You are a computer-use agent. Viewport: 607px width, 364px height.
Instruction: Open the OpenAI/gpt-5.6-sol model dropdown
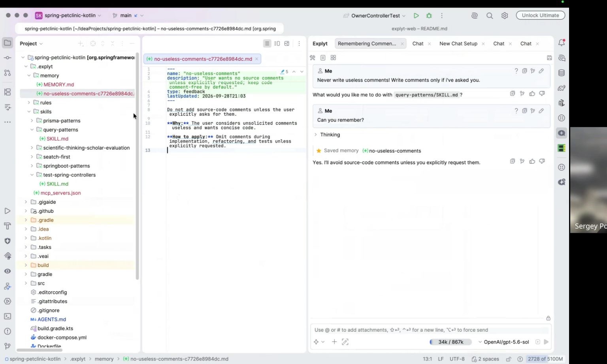click(x=503, y=342)
